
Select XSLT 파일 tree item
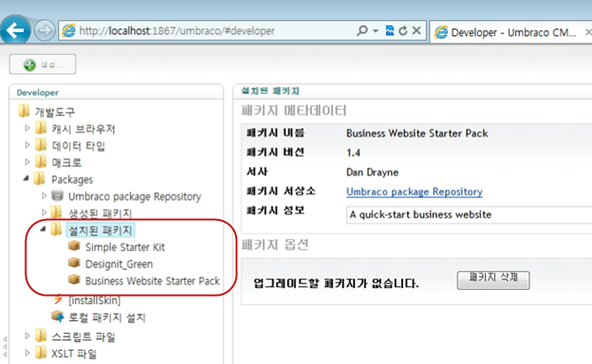pos(74,354)
